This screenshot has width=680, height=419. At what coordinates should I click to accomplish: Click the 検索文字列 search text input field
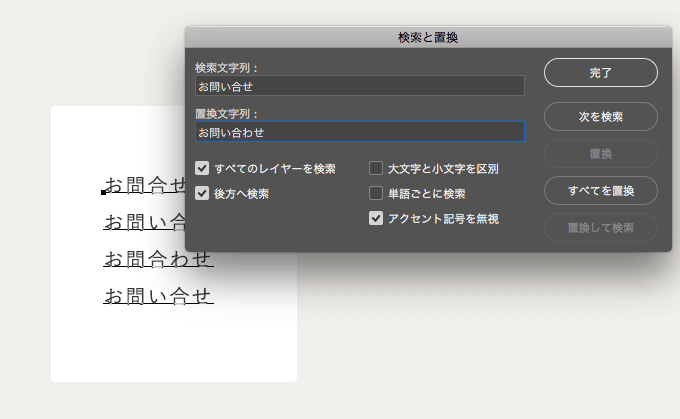click(360, 86)
